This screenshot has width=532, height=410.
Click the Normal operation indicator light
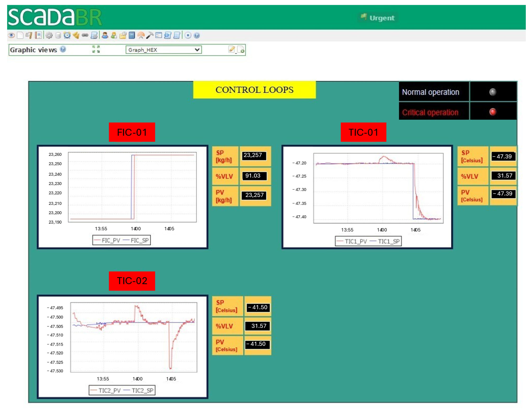point(493,92)
